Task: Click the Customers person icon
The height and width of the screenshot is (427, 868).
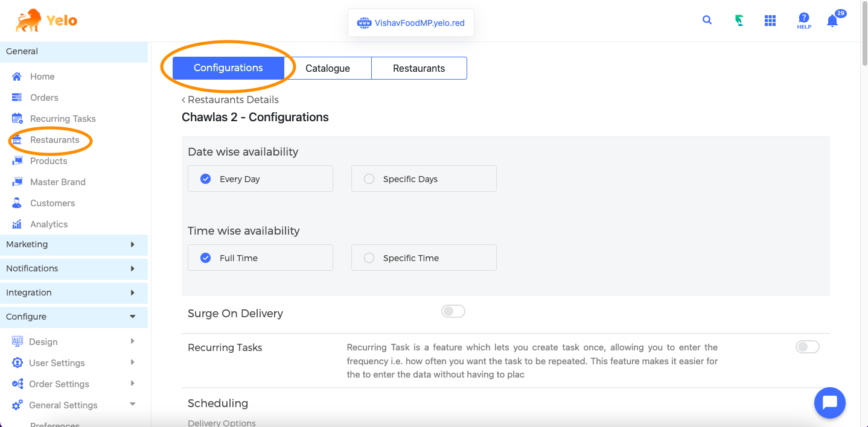Action: (17, 203)
